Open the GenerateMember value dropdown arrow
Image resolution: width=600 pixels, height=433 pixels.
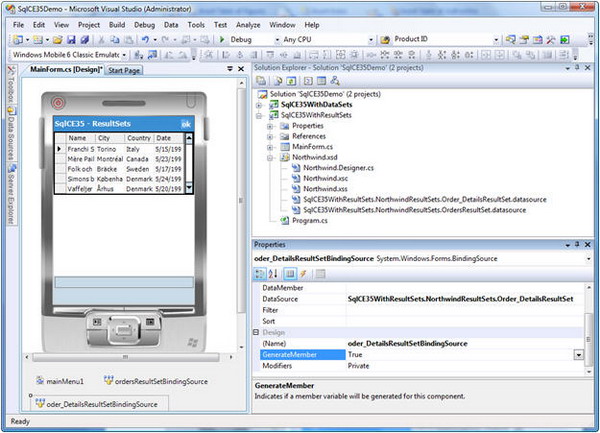click(x=579, y=355)
